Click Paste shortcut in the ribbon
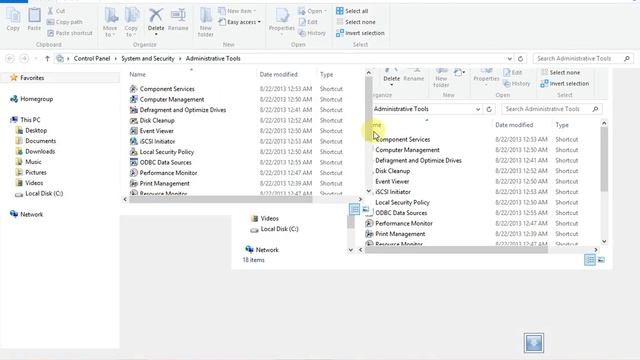This screenshot has height=360, width=640. pos(70,33)
